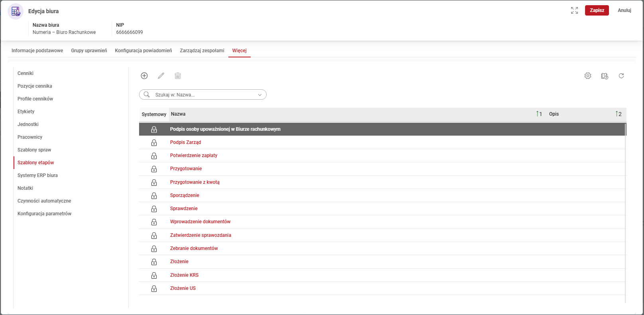Sort by the Nazwa column header
Image resolution: width=644 pixels, height=315 pixels.
pyautogui.click(x=178, y=114)
